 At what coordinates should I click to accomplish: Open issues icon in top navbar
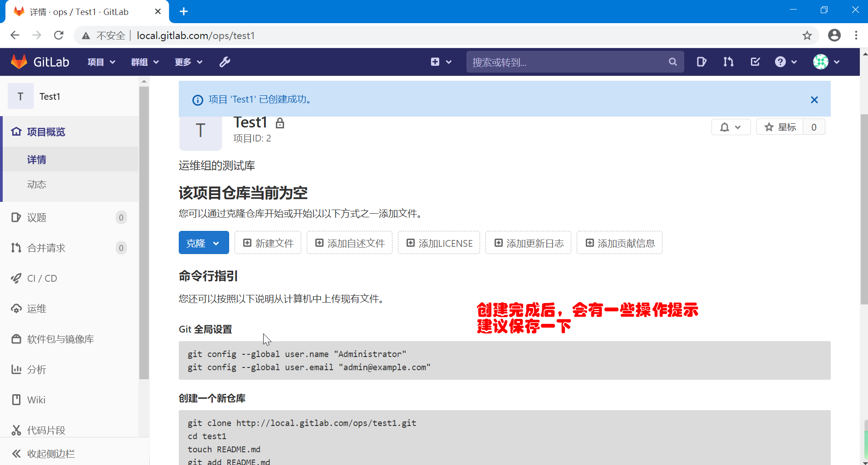(x=701, y=62)
